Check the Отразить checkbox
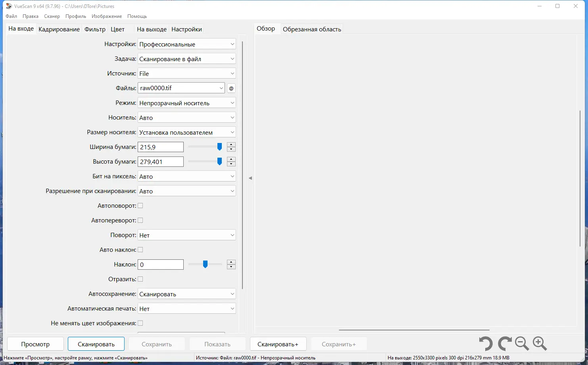The image size is (588, 365). pos(140,279)
